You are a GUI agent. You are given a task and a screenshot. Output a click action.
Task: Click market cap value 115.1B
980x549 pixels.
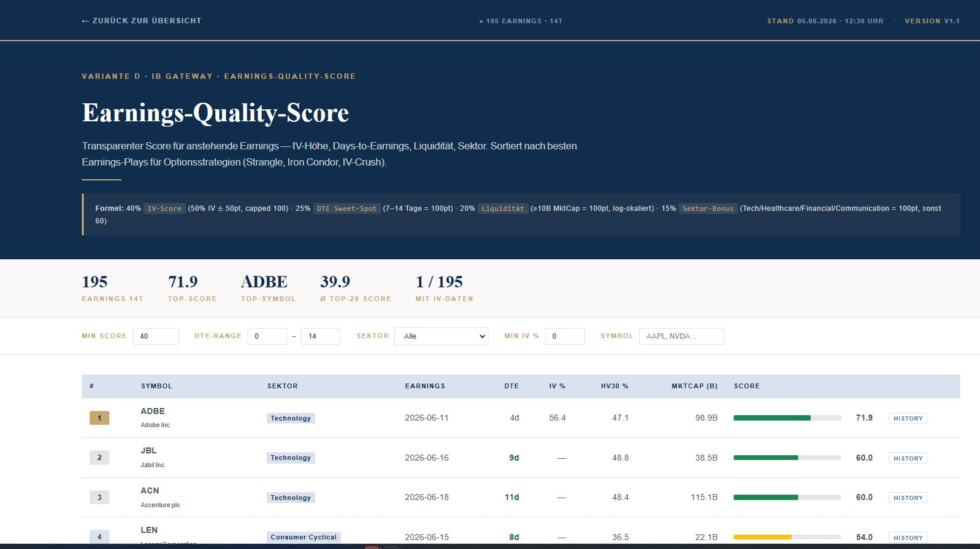[x=704, y=497]
